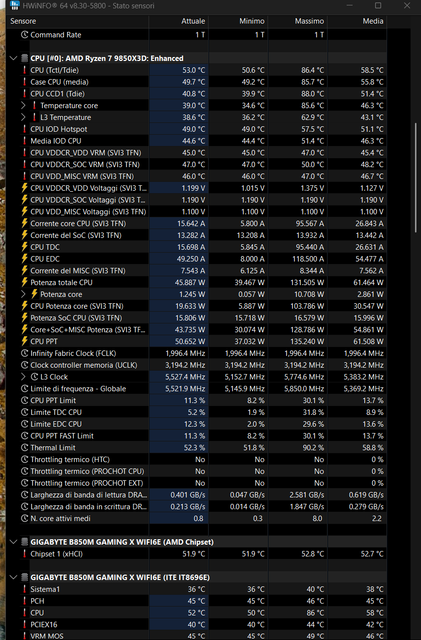This screenshot has width=421, height=640.
Task: Select the Larghezza di banda di lettura DRAM row
Action: point(196,495)
